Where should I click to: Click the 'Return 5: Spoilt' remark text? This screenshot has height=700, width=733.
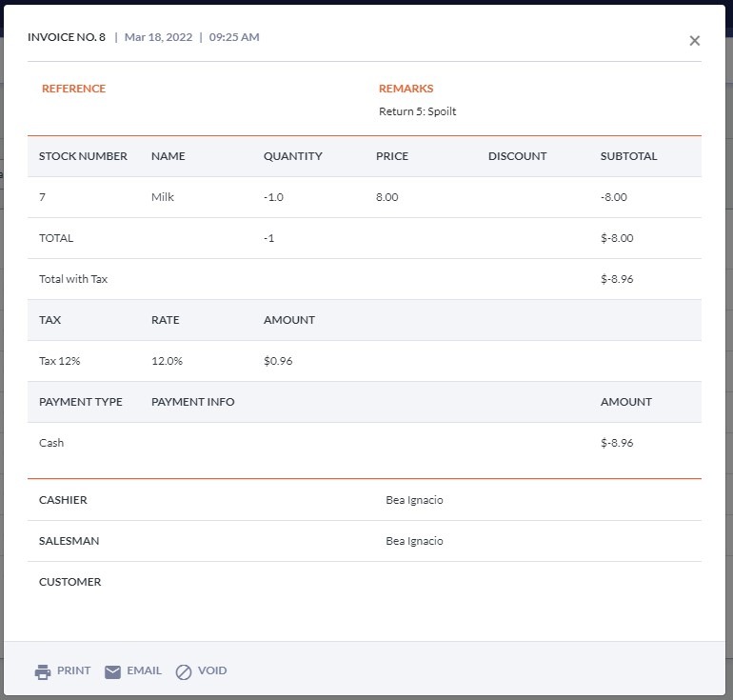pos(417,111)
